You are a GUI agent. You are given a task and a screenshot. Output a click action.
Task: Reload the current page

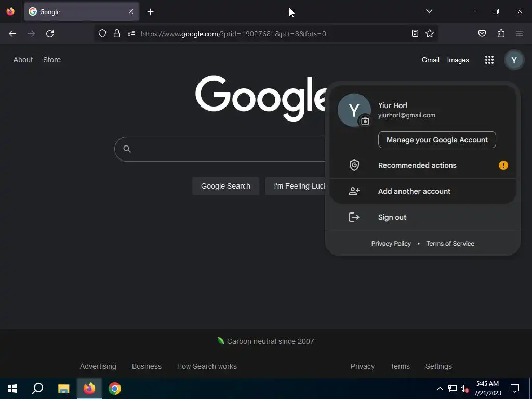click(50, 34)
